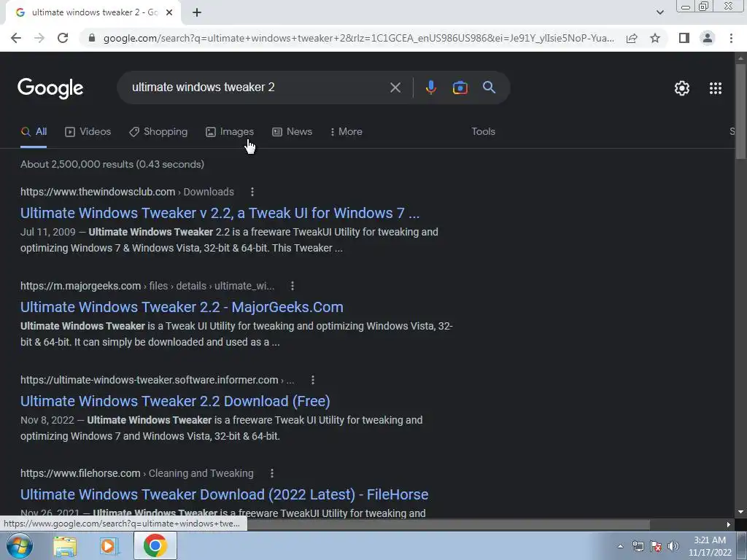Open the volume speaker tray icon

coord(673,546)
